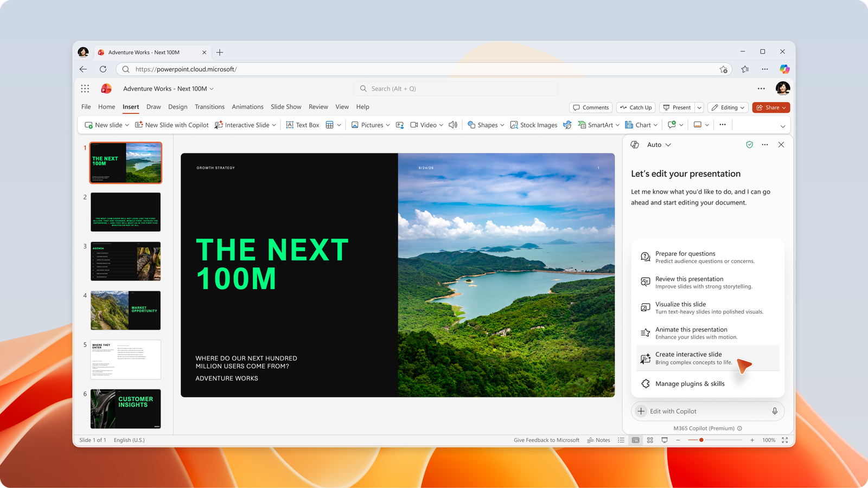Expand the Interactive Slide dropdown
The image size is (868, 488).
pos(274,125)
